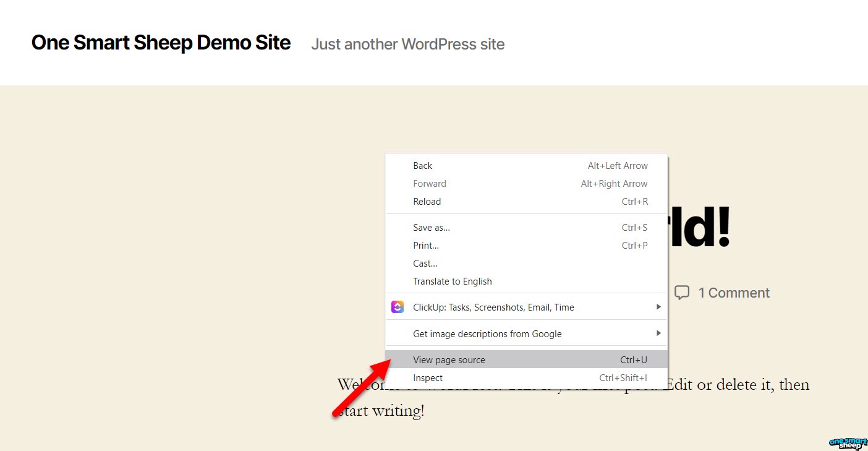Choose Print... in the context menu
868x451 pixels.
tap(527, 246)
